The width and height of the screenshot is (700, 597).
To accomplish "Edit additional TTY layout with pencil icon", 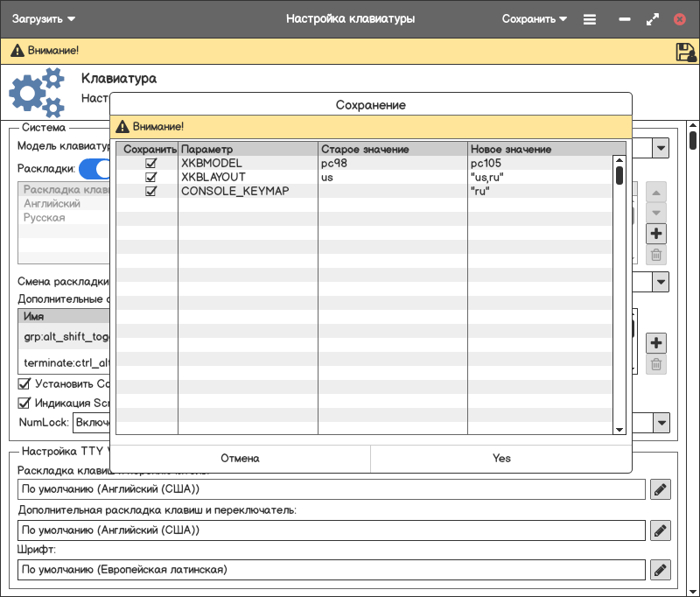I will pos(661,530).
